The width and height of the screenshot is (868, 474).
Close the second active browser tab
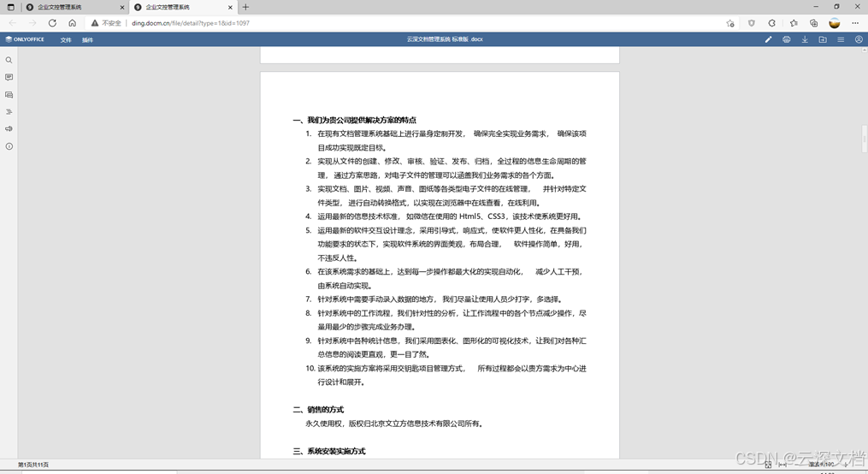230,7
